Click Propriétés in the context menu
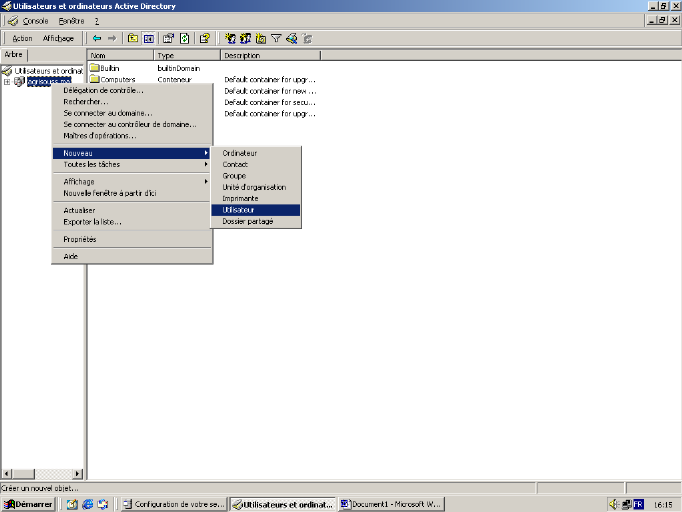The height and width of the screenshot is (512, 682). pos(80,239)
